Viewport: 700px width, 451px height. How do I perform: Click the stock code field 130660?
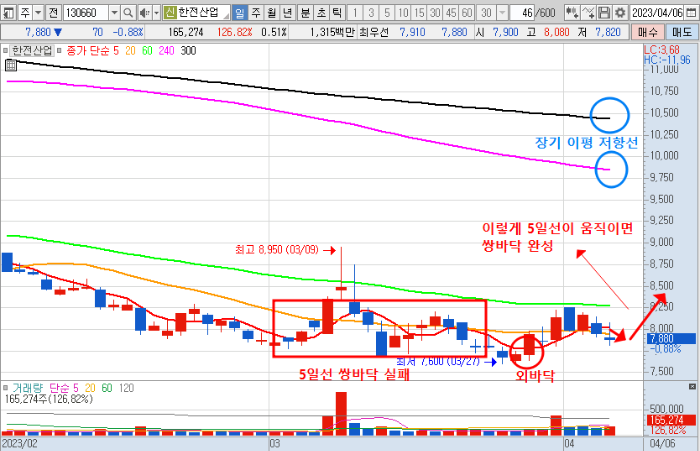click(86, 13)
